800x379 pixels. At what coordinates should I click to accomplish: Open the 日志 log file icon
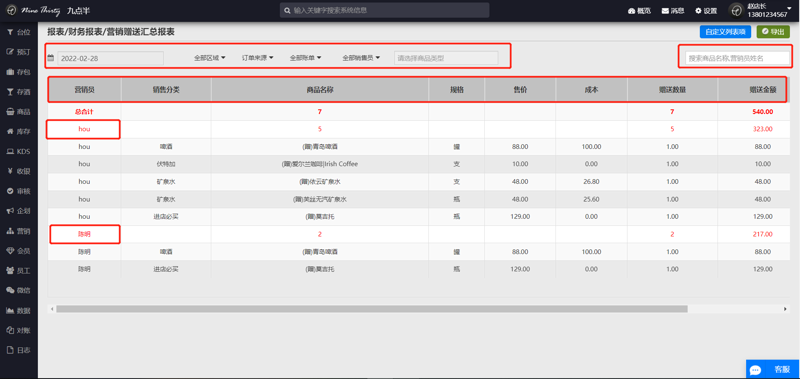tap(10, 350)
